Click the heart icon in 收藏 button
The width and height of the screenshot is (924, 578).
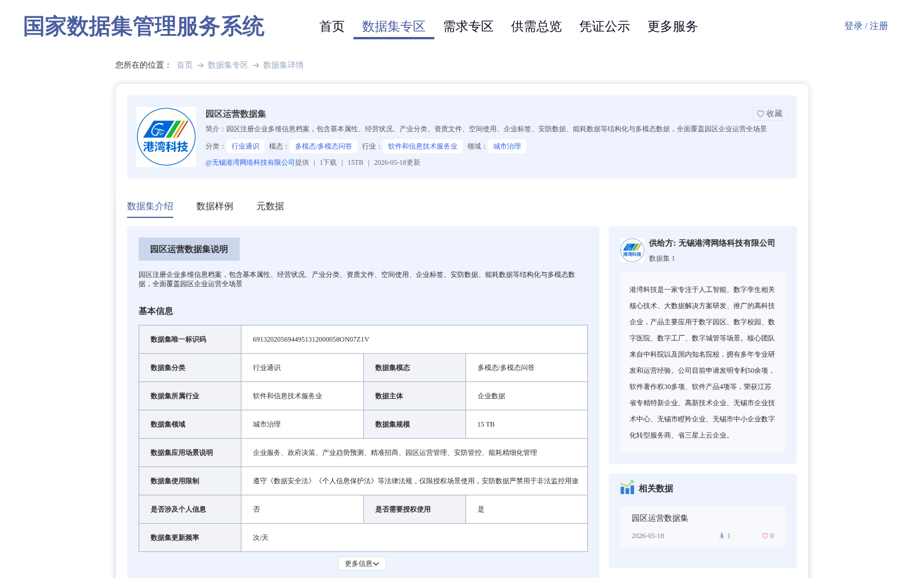pos(761,114)
